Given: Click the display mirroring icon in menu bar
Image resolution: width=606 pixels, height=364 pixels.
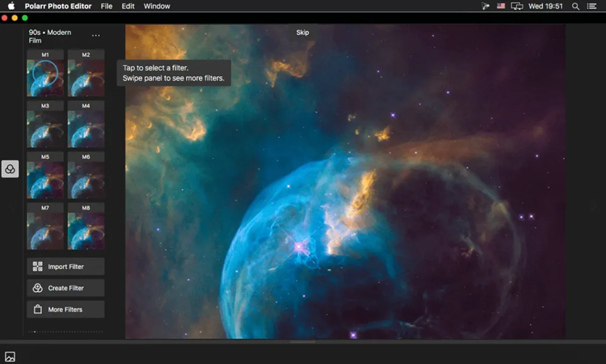Looking at the screenshot, I should coord(517,6).
